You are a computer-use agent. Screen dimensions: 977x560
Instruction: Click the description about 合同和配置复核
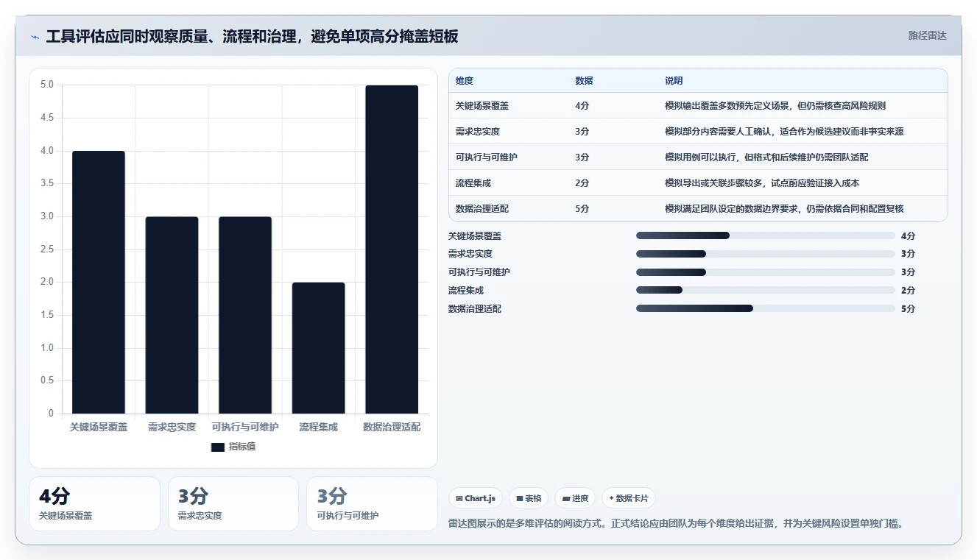(x=784, y=209)
